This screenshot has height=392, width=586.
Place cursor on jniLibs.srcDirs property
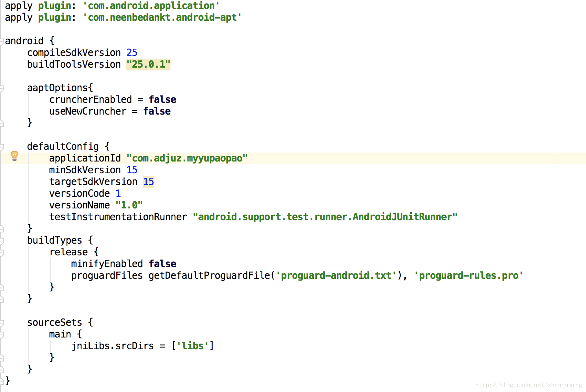pos(113,346)
